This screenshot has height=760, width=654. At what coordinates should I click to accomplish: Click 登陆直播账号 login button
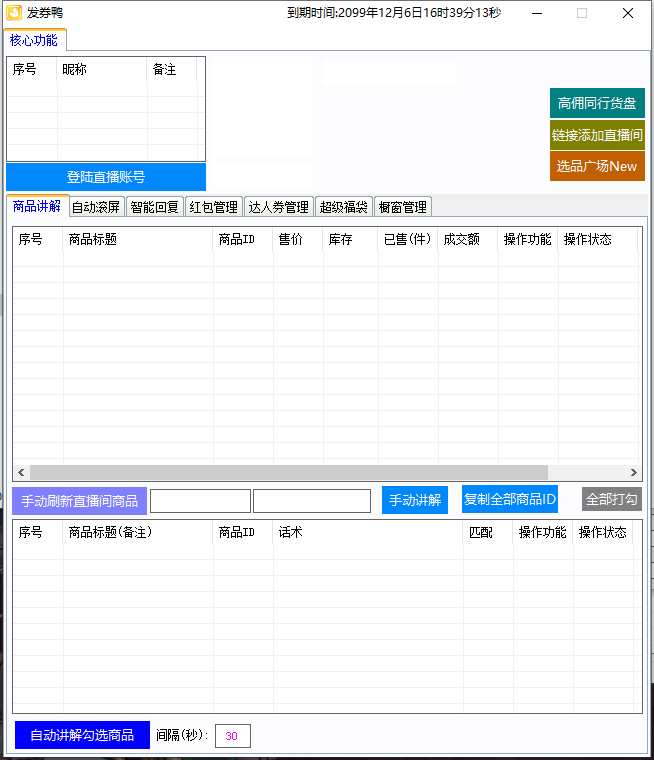tap(106, 177)
